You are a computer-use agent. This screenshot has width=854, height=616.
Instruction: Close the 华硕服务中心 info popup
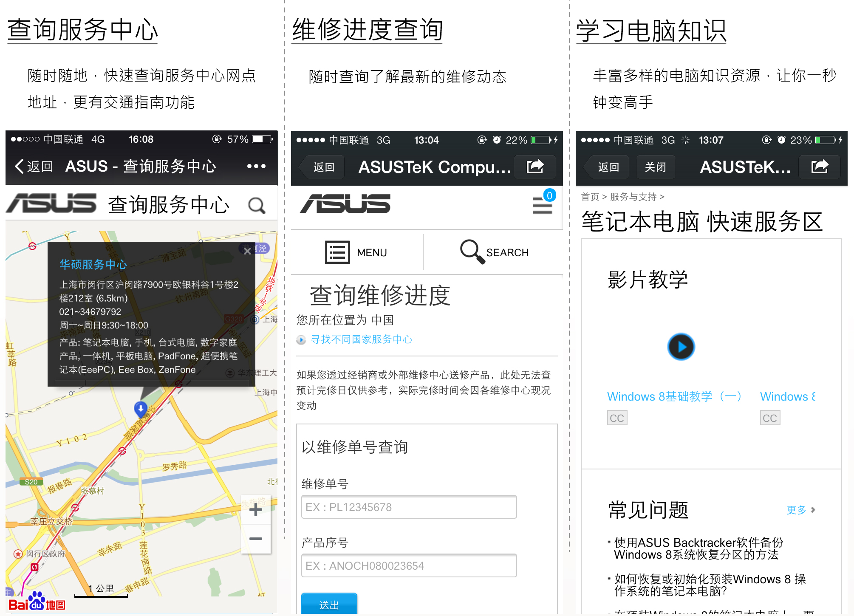click(247, 251)
